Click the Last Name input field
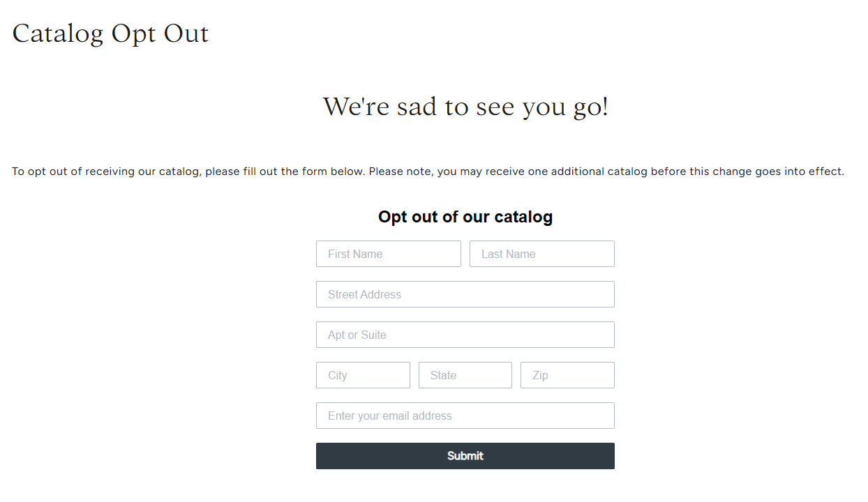The image size is (868, 502). coord(541,254)
